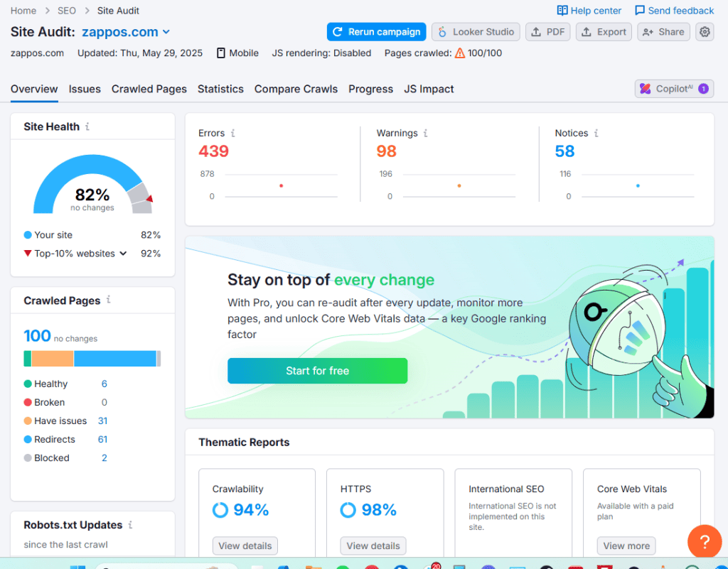Click the Start for free button
The width and height of the screenshot is (728, 569).
[x=318, y=371]
